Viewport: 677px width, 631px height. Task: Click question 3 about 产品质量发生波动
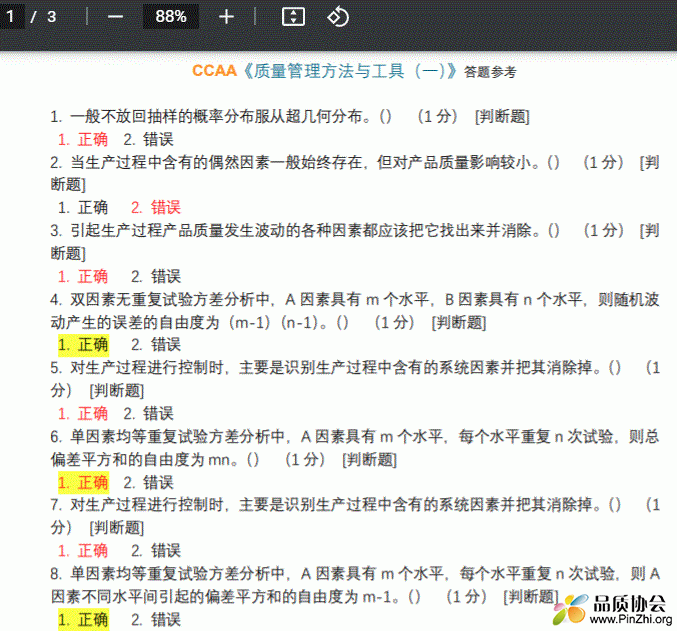354,242
